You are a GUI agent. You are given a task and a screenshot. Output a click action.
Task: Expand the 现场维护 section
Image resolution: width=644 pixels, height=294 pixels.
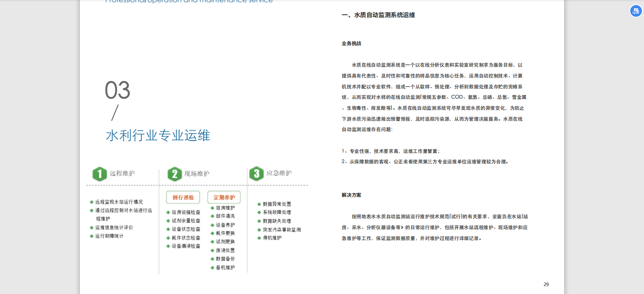pyautogui.click(x=197, y=173)
